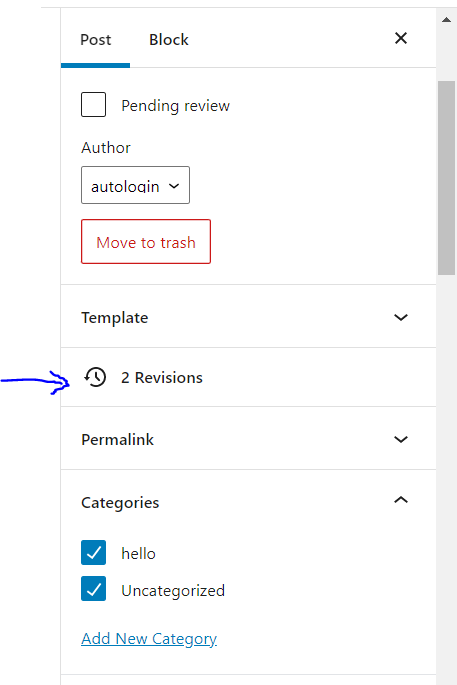Open the Author autologin dropdown
The image size is (457, 685).
click(x=135, y=185)
